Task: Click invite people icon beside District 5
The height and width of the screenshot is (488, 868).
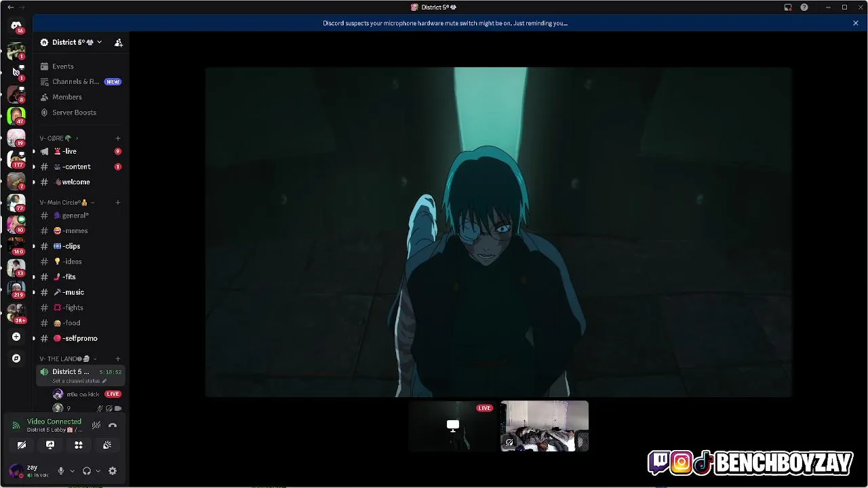Action: click(119, 42)
